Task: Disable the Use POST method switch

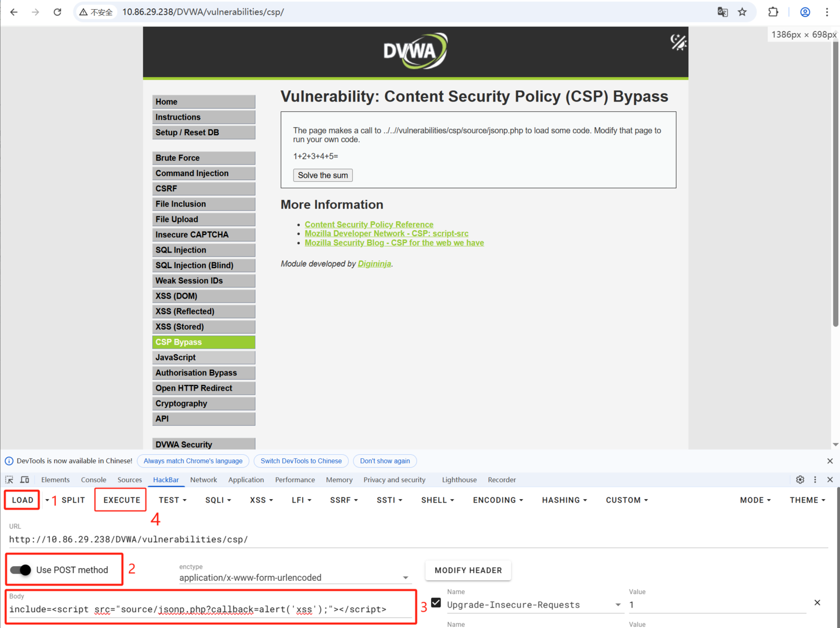Action: tap(21, 570)
